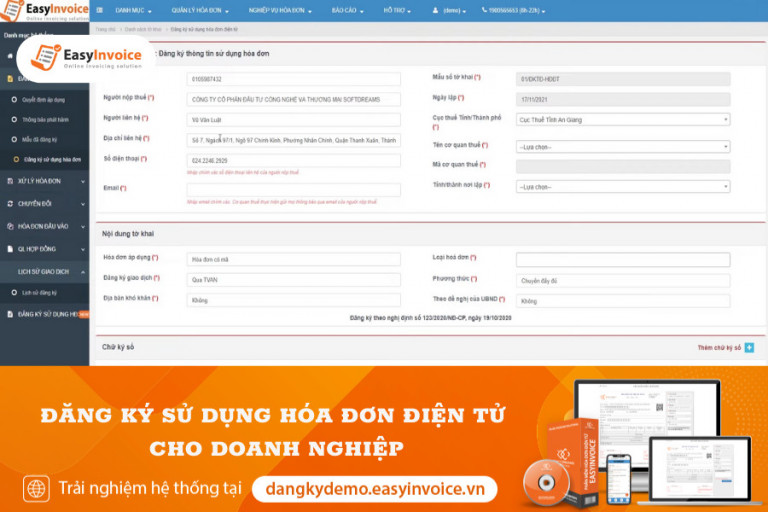Select Đăng ký sử dụng hóa đơn sidebar item

[x=52, y=160]
